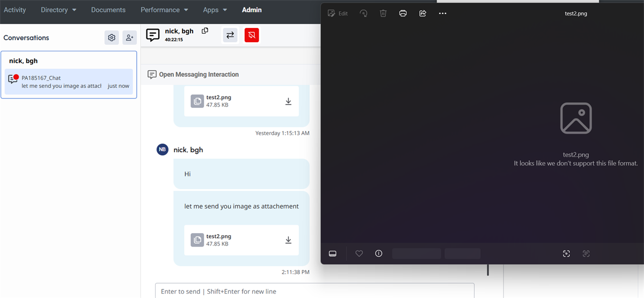The image size is (644, 298).
Task: Download the test2.png from Yesterday's message
Action: (288, 101)
